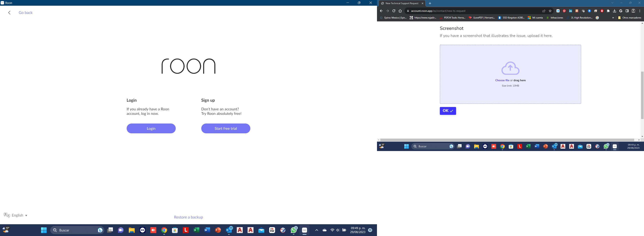Click the Choose file link
The image size is (644, 236).
click(x=502, y=80)
